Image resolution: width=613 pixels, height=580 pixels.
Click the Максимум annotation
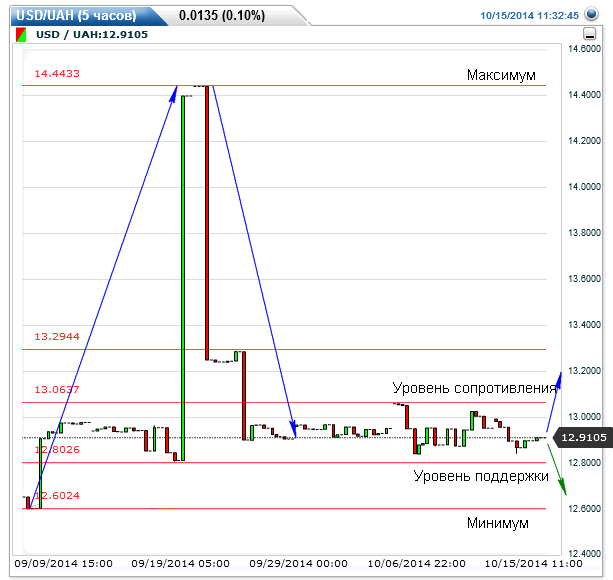tap(501, 75)
